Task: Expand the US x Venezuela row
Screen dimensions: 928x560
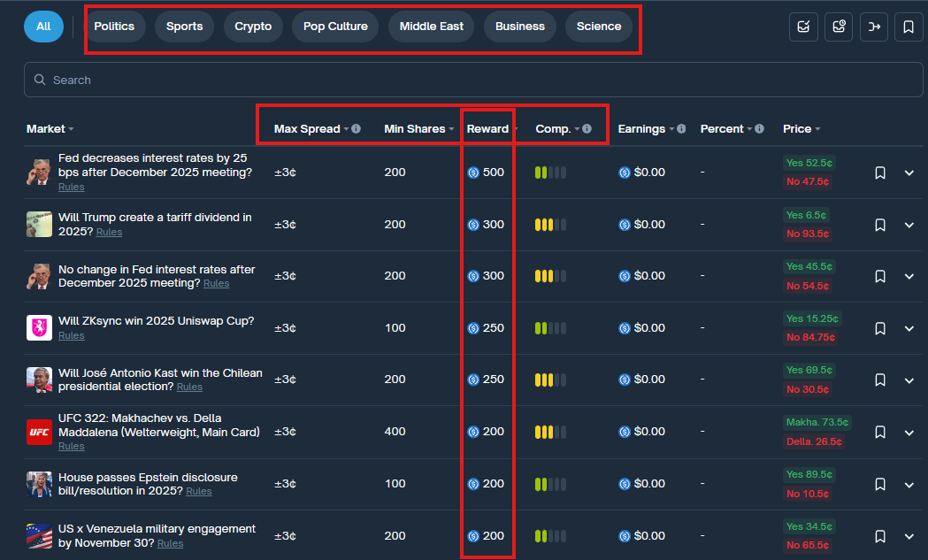Action: click(909, 536)
